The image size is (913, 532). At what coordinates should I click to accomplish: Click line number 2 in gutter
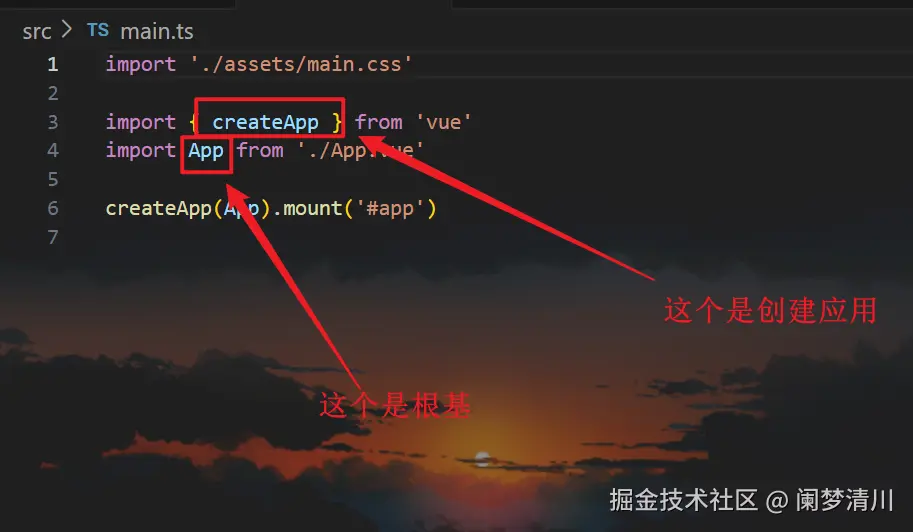point(53,93)
